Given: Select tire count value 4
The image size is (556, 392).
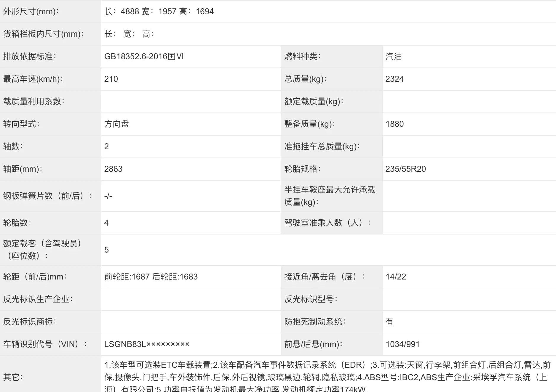Looking at the screenshot, I should tap(106, 223).
